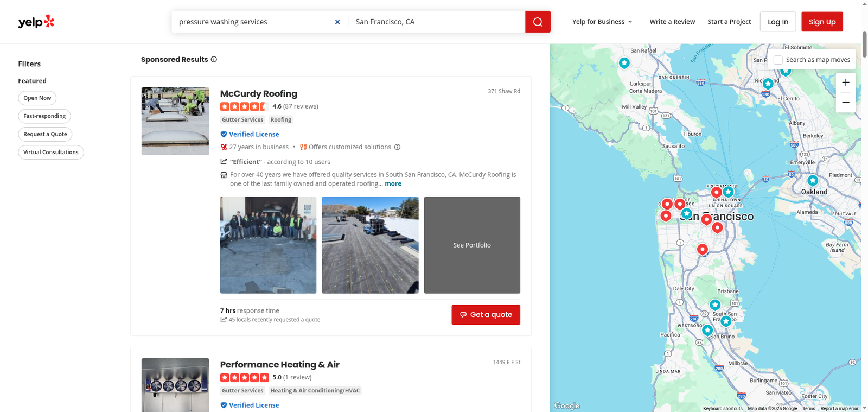This screenshot has width=868, height=412.
Task: Click the red search magnifier button
Action: [538, 22]
